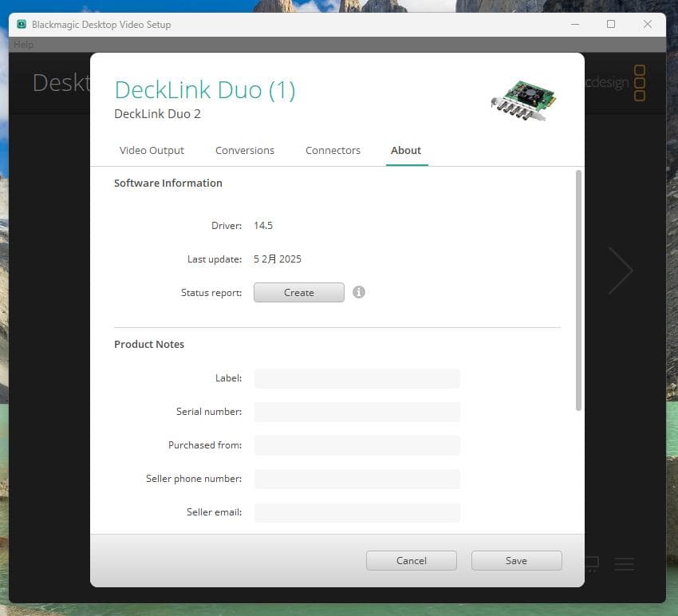Close the Desktop Video Setup window
The image size is (678, 616).
click(x=648, y=24)
